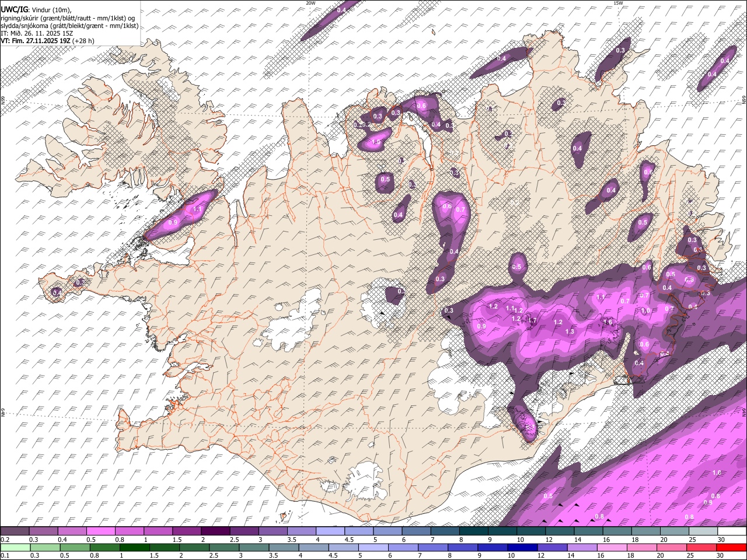747x560 pixels.
Task: Click the lower-row swatch labeled 2
Action: (x=194, y=547)
